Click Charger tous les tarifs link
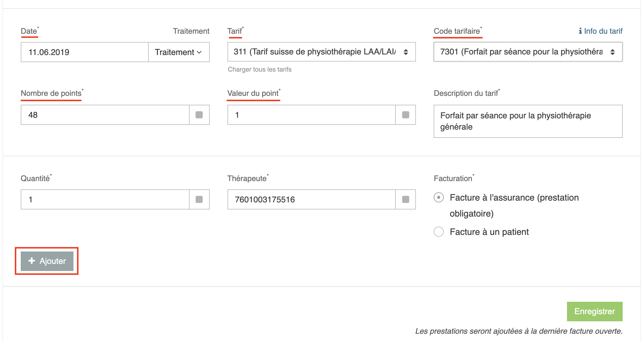This screenshot has height=342, width=644. pyautogui.click(x=259, y=69)
